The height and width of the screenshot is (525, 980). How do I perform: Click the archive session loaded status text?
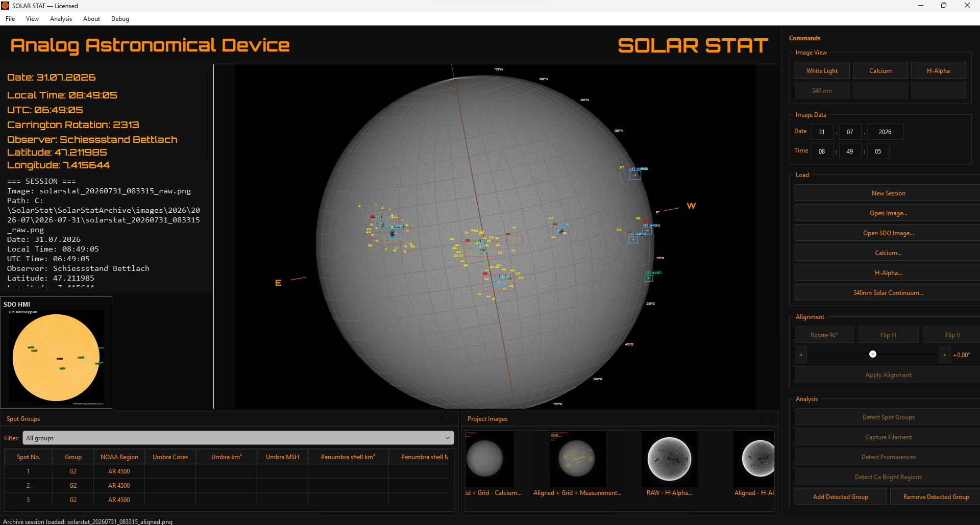point(88,521)
